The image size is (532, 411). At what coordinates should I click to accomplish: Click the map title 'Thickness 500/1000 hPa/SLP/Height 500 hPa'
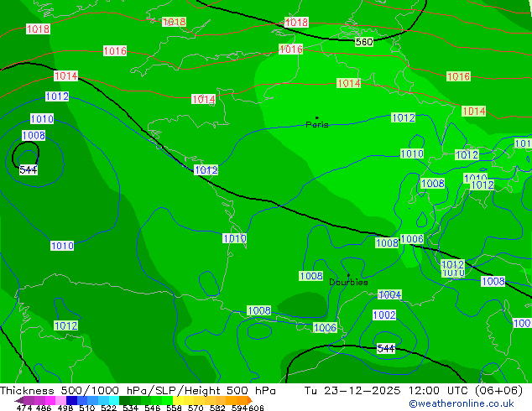[138, 391]
